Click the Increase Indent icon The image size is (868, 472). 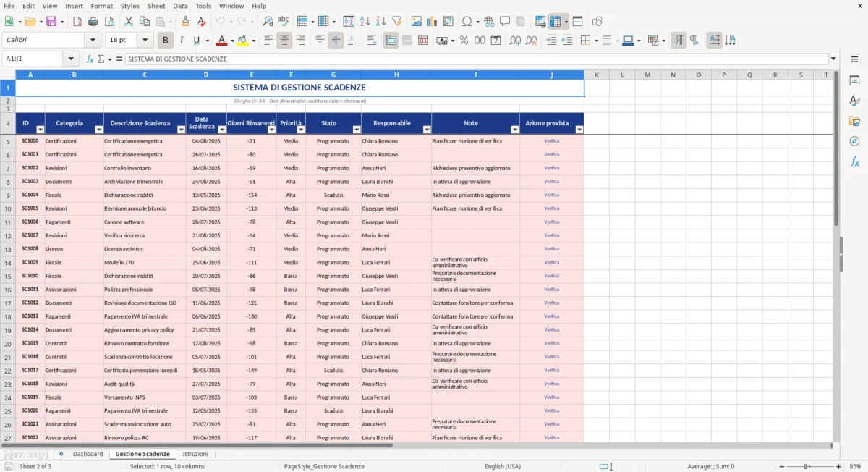[551, 41]
